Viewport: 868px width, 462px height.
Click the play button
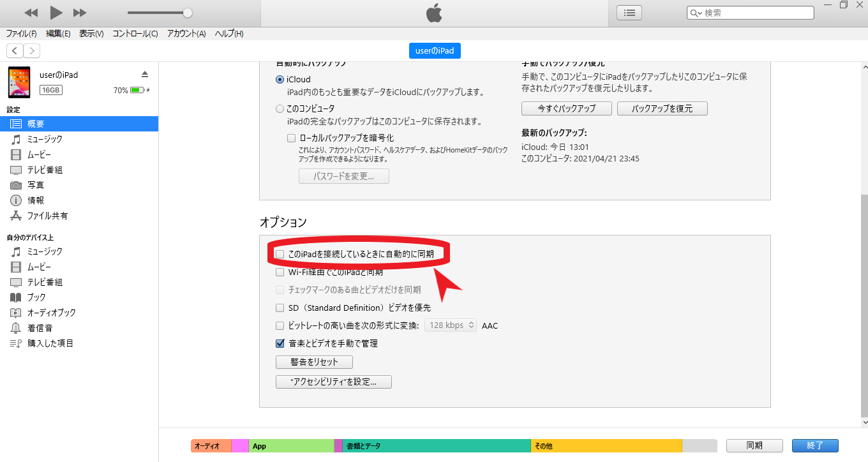(x=56, y=12)
